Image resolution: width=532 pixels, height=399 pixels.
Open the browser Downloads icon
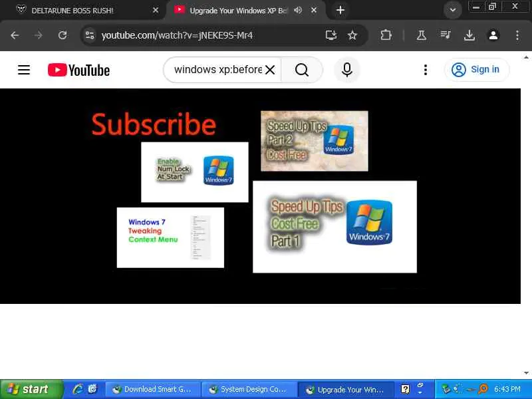469,35
